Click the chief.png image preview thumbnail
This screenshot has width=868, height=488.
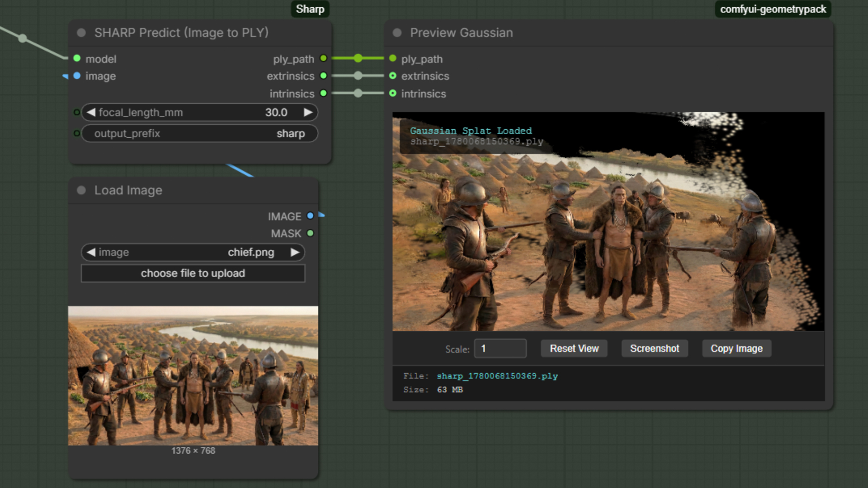click(x=193, y=375)
